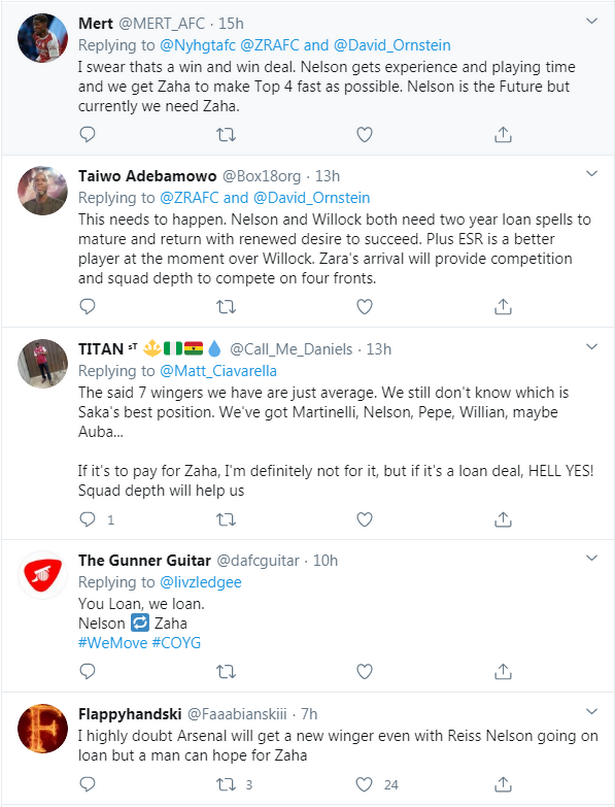Share TITAN's tweet
Screen dimensions: 615x807
(504, 519)
